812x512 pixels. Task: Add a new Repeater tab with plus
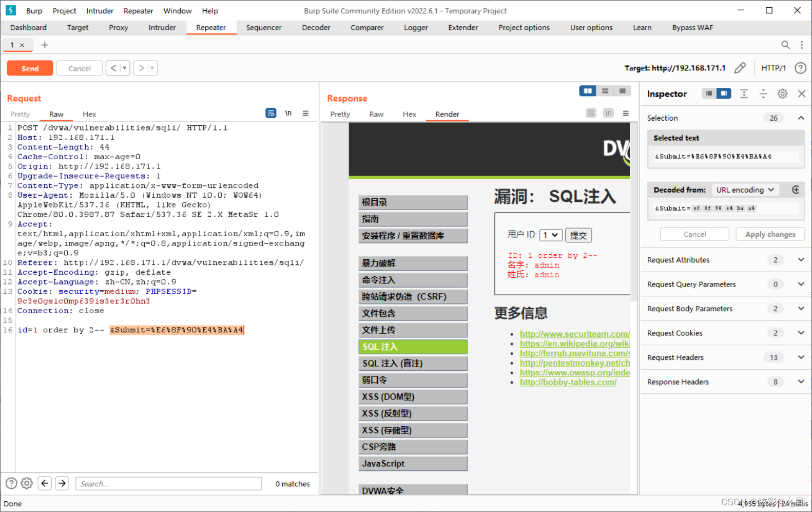point(45,45)
